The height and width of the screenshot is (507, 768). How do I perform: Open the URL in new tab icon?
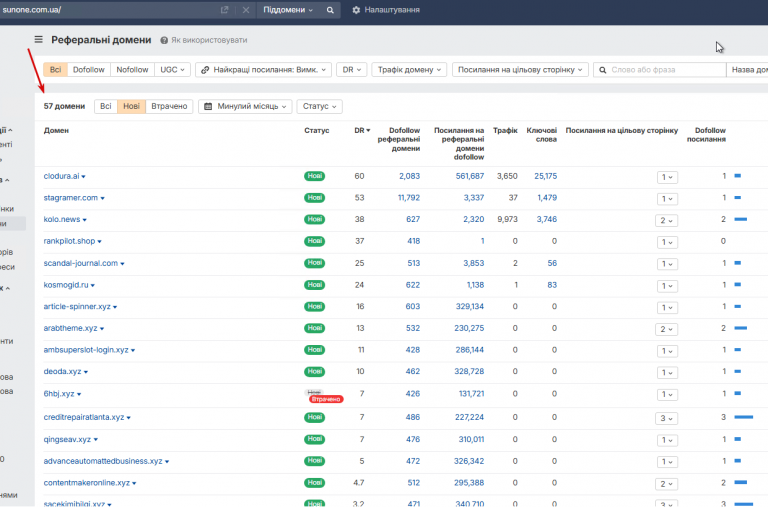(225, 10)
